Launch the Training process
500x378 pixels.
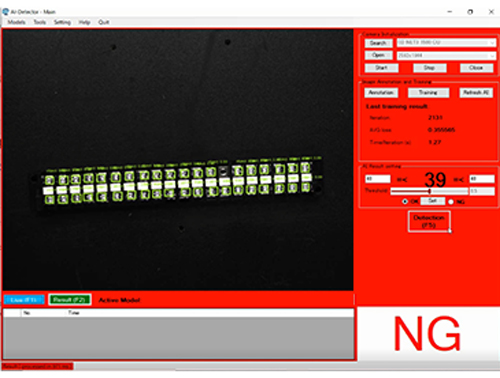point(428,92)
